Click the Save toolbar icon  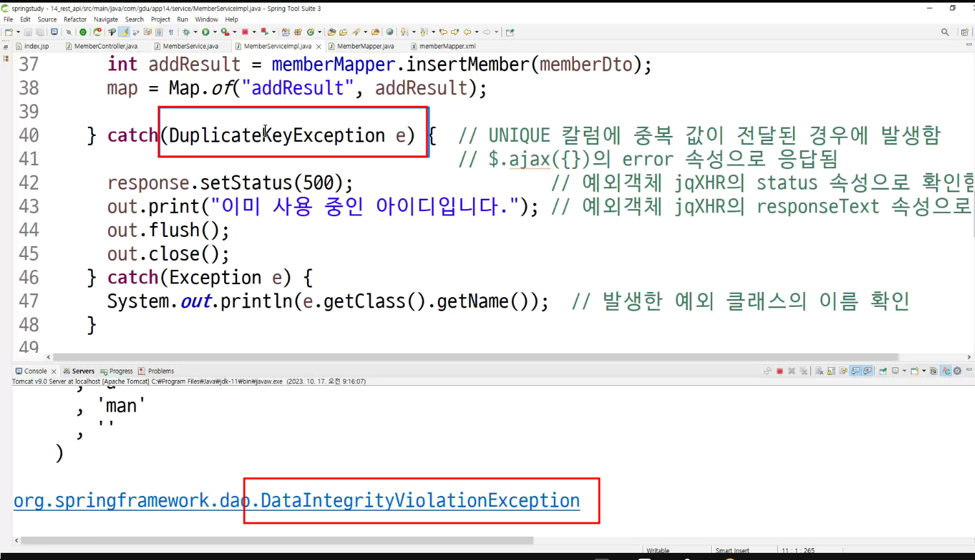click(x=28, y=32)
